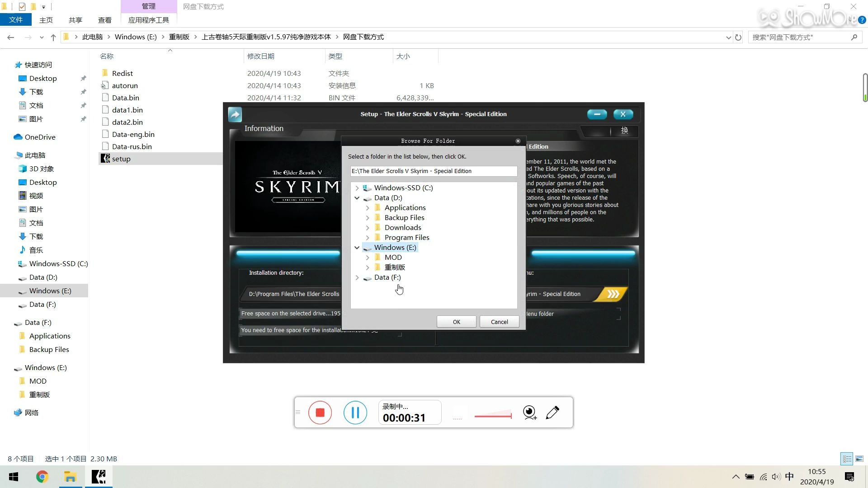The width and height of the screenshot is (868, 488).
Task: Select the setup application file
Action: click(121, 159)
